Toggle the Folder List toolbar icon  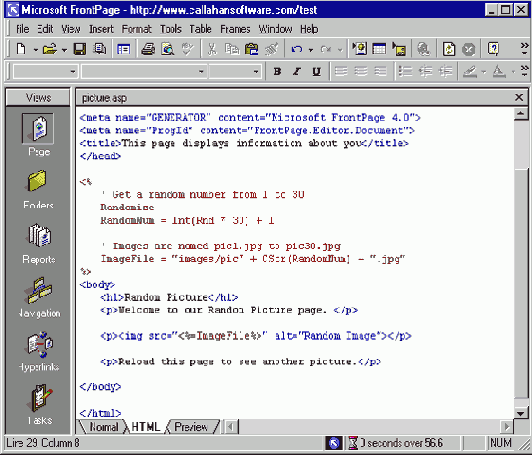pyautogui.click(x=124, y=50)
